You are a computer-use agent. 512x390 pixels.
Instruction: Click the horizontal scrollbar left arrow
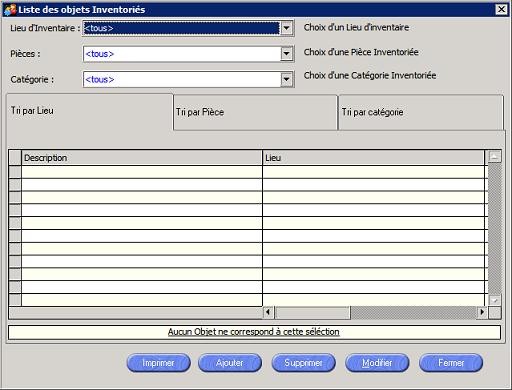[268, 312]
